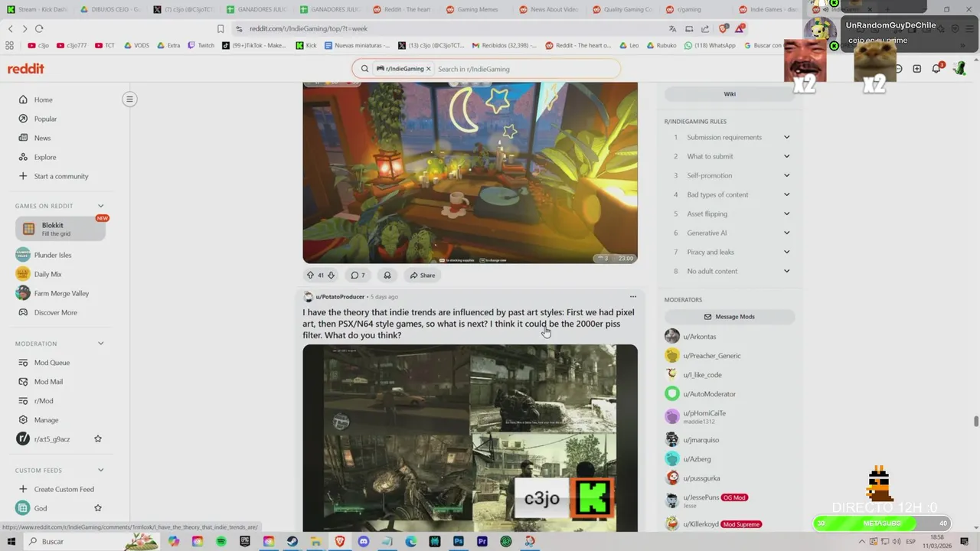
Task: Collapse the Reddit left sidebar
Action: click(x=129, y=99)
